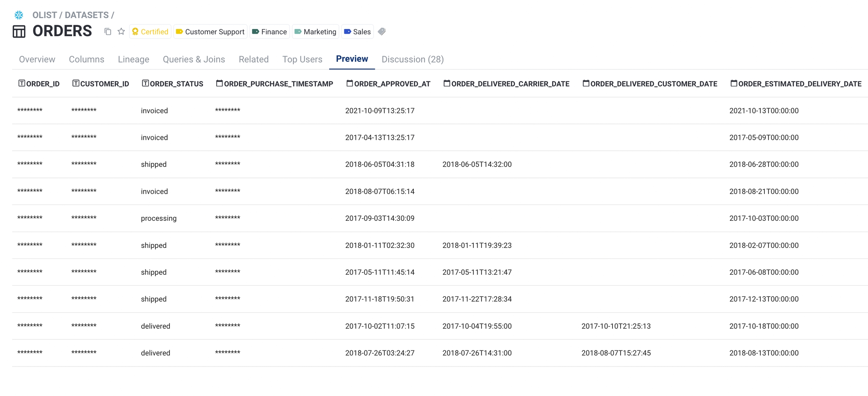Open the Lineage tab
The height and width of the screenshot is (396, 868).
[x=133, y=59]
